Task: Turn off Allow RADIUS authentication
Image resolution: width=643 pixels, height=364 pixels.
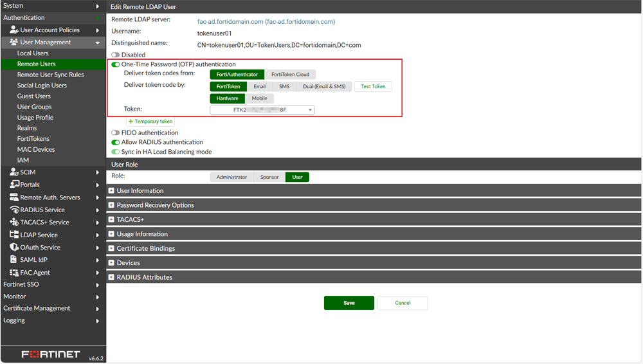Action: 116,143
